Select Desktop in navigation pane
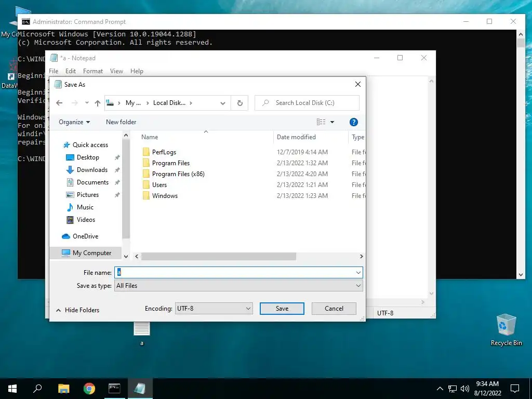The width and height of the screenshot is (532, 399). pyautogui.click(x=88, y=157)
